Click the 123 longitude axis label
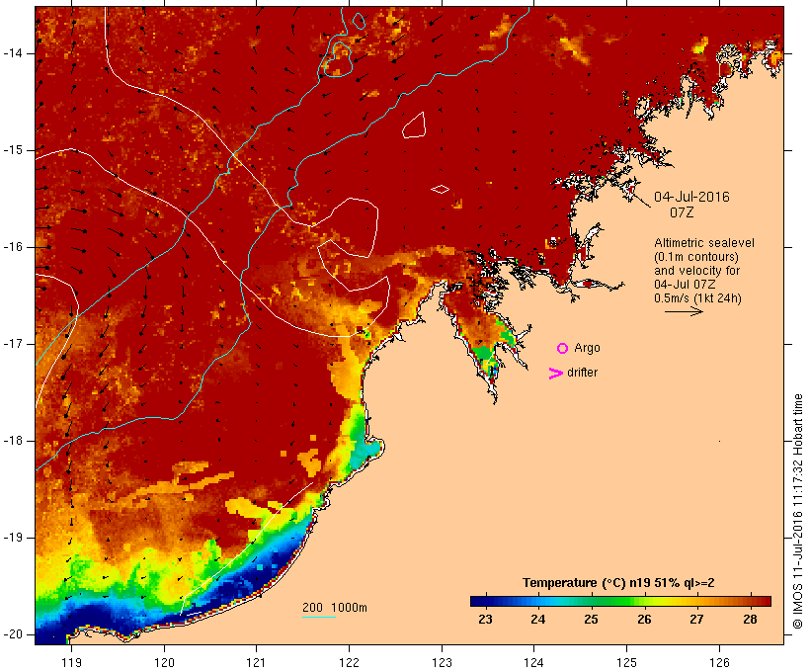The image size is (810, 672). point(442,662)
